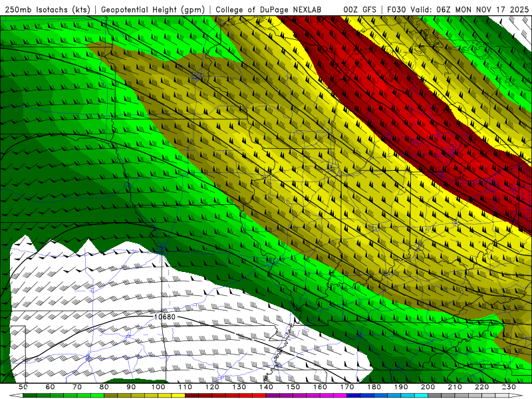Click the 230 knot legend label

509,387
